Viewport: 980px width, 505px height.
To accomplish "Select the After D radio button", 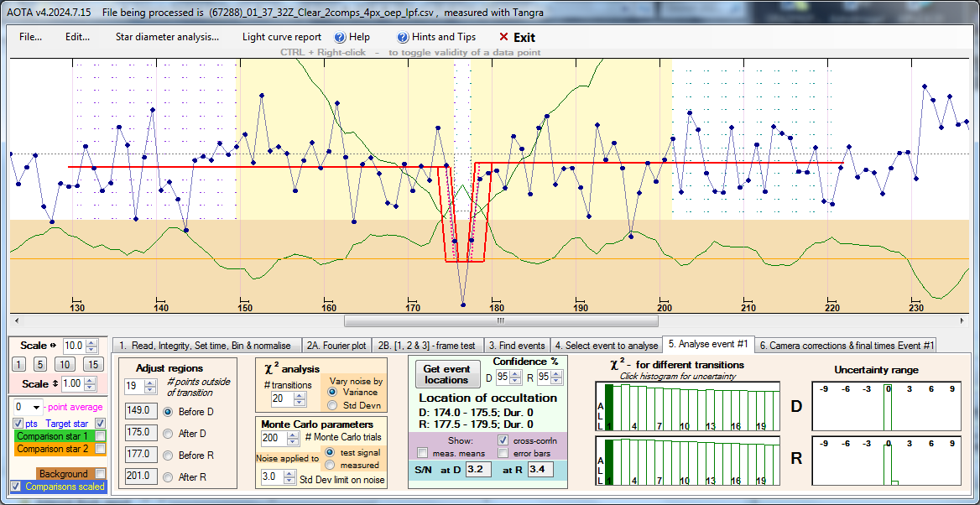I will [167, 433].
